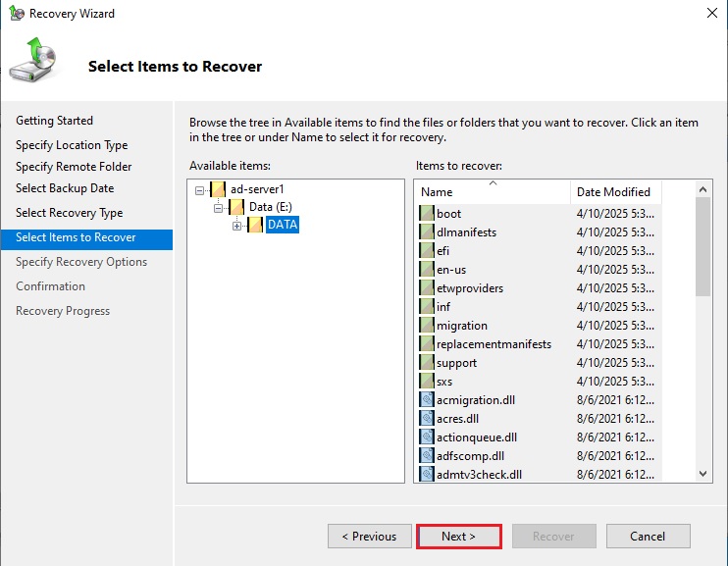
Task: Sort items by the Name column header
Action: 491,192
